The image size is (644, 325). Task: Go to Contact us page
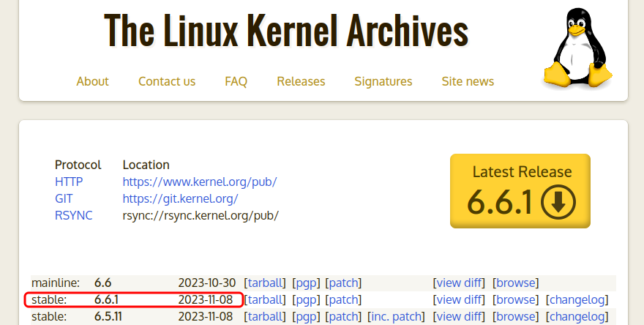pos(167,81)
